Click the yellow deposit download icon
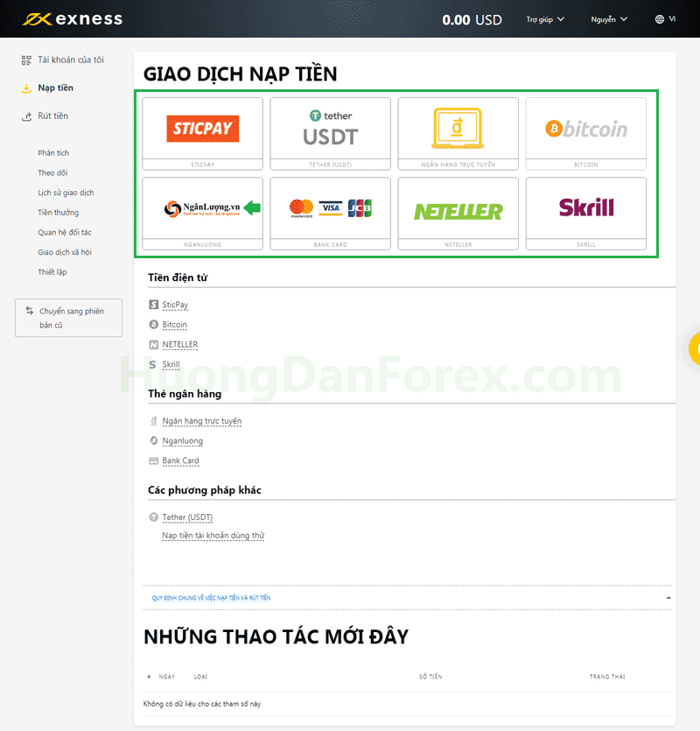 (x=26, y=88)
